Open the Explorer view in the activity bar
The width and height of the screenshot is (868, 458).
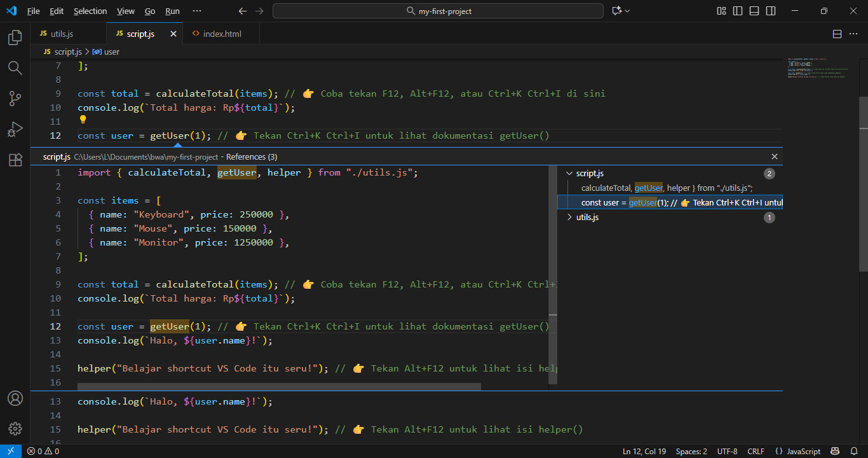14,38
